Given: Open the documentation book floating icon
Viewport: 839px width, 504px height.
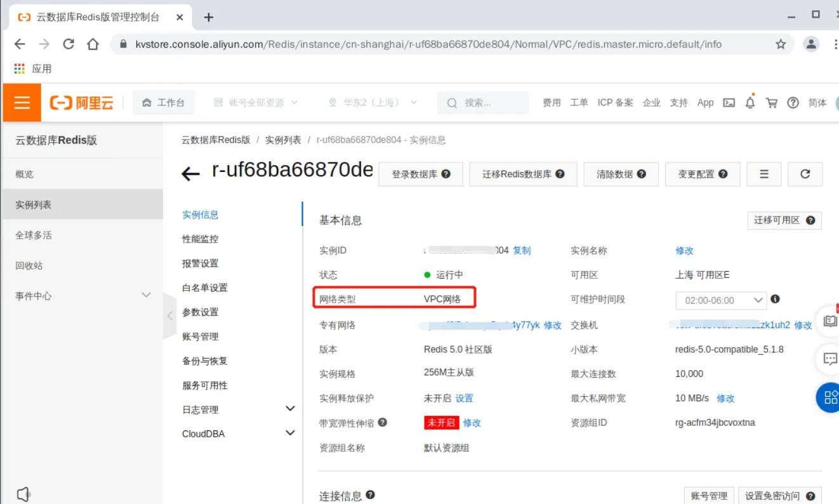Looking at the screenshot, I should [x=829, y=321].
